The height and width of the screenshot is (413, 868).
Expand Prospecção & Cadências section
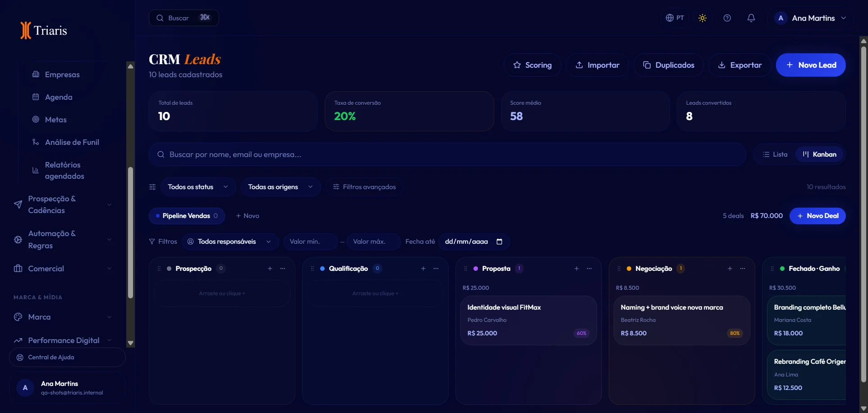[x=63, y=204]
